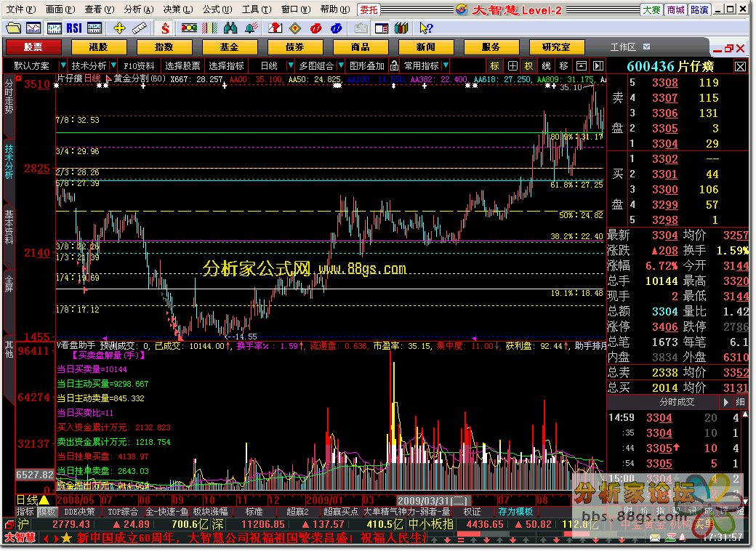Open the 工具(T) menu
Viewport: 756px width, 551px height.
tap(256, 9)
